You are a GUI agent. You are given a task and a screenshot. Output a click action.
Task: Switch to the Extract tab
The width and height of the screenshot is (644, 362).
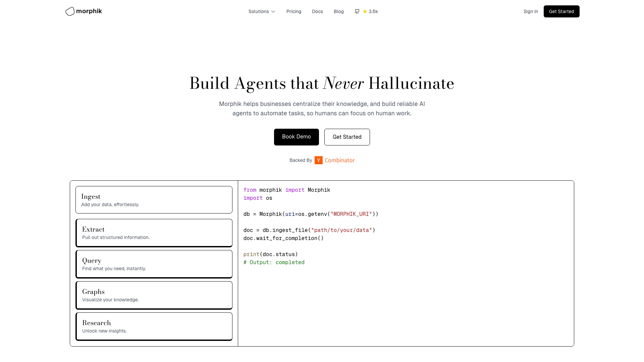[x=154, y=233]
